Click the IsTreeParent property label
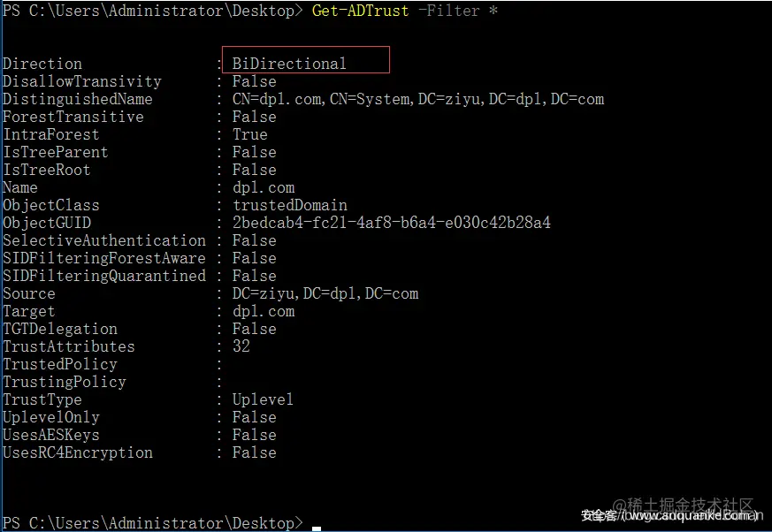Viewport: 772px width, 532px height. click(56, 152)
